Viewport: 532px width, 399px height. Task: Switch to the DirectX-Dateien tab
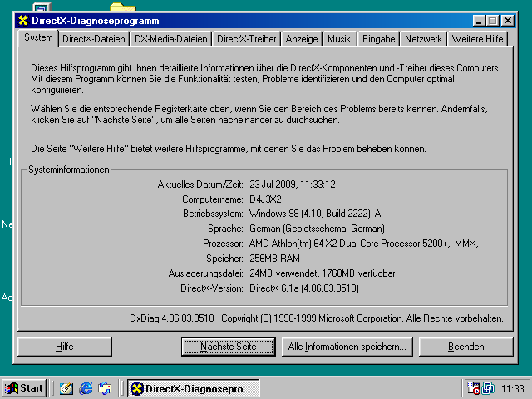point(94,39)
